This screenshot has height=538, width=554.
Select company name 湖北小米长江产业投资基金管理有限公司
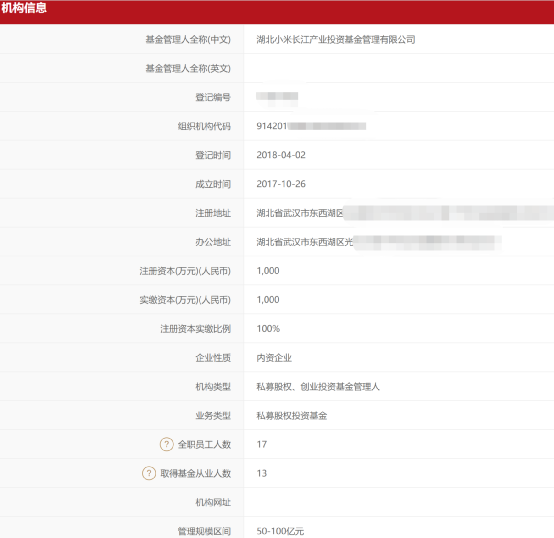336,40
